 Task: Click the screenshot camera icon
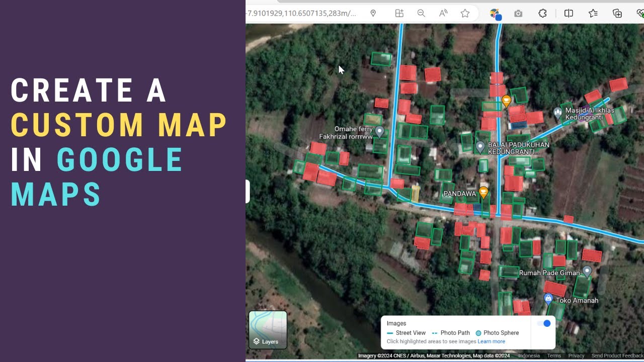pos(518,14)
